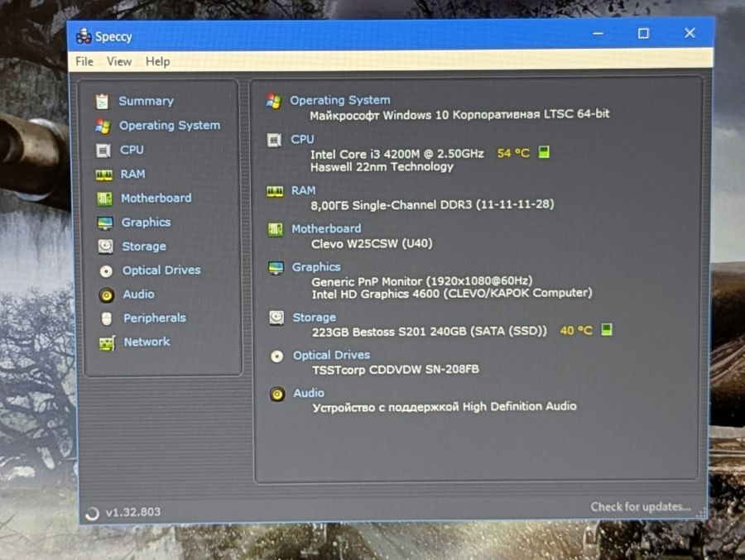
Task: Click the Audio heading link in summary
Action: pos(309,393)
